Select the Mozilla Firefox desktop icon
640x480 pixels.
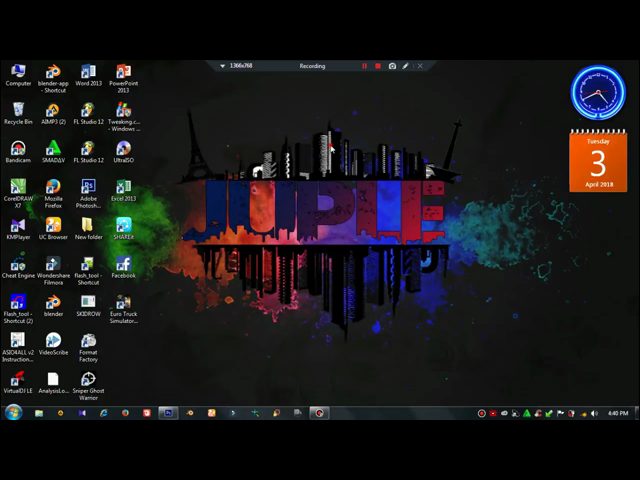point(53,194)
